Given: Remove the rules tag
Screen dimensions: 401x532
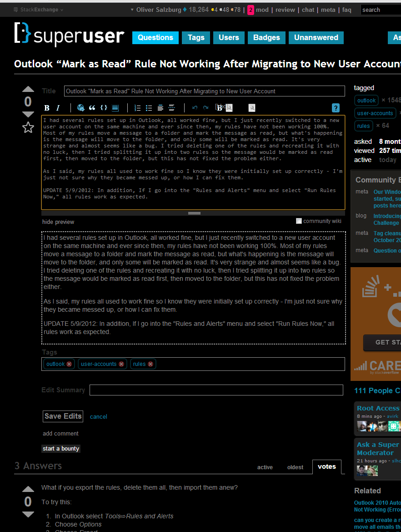Looking at the screenshot, I should tap(150, 364).
